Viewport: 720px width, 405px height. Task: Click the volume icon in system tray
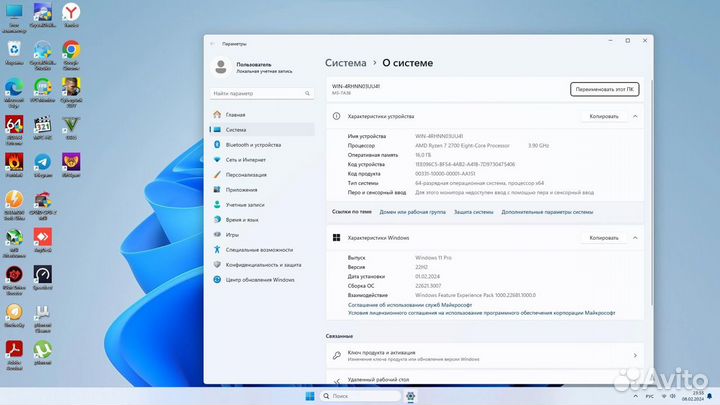(x=673, y=396)
